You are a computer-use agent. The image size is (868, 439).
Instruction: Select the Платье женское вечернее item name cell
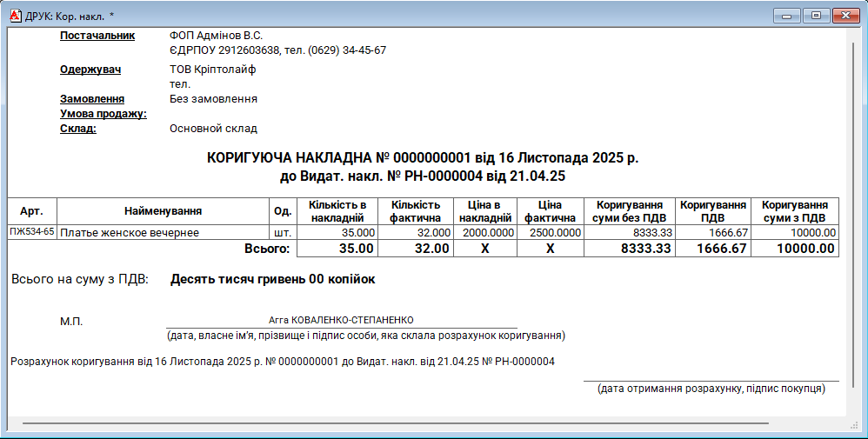(x=129, y=233)
